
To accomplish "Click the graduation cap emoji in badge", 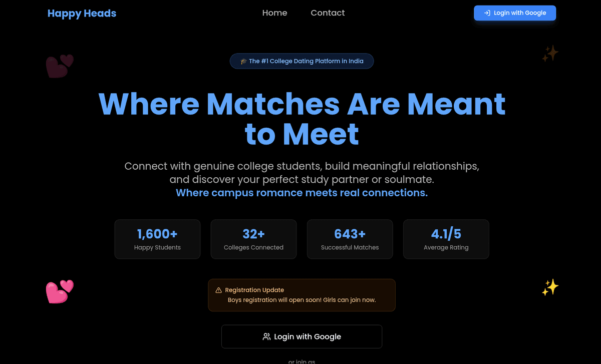I will (x=243, y=61).
